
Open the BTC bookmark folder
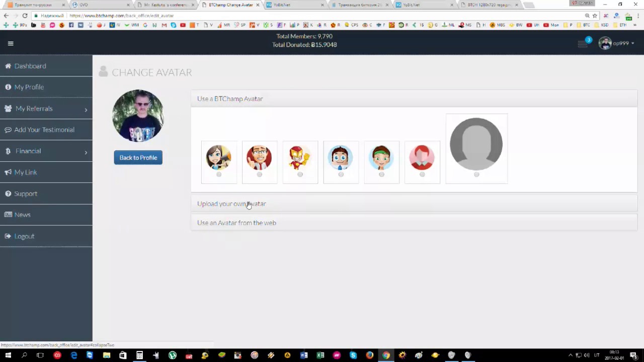click(x=583, y=25)
